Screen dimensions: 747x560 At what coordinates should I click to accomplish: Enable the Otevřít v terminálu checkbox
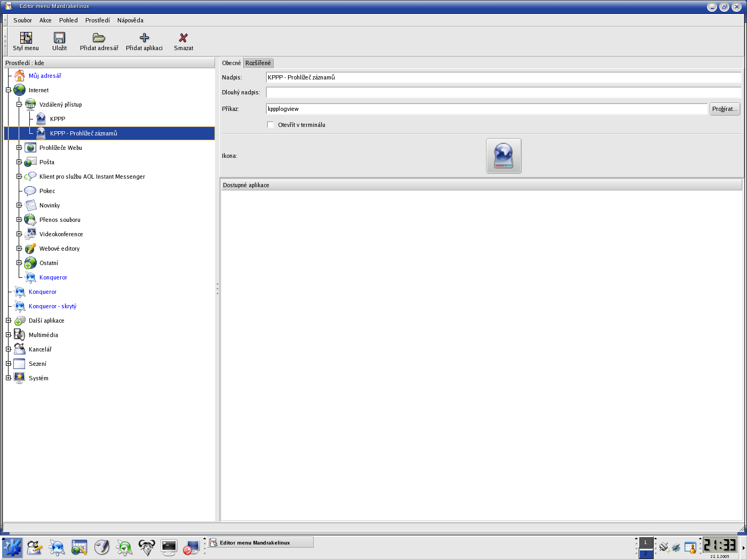[271, 125]
